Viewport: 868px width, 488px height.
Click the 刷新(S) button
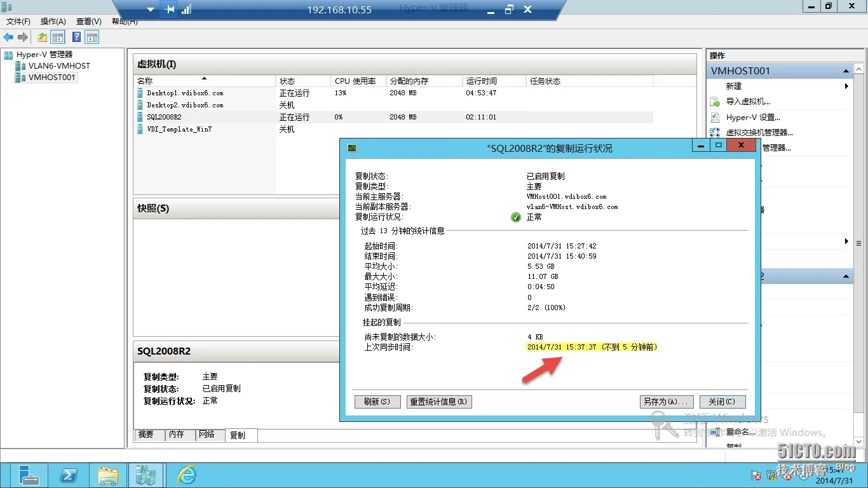pos(377,402)
